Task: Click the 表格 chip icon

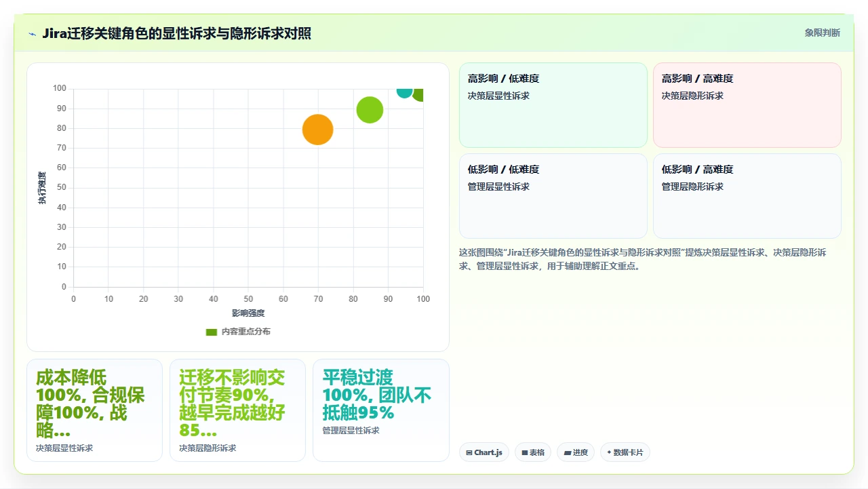Action: (x=525, y=452)
